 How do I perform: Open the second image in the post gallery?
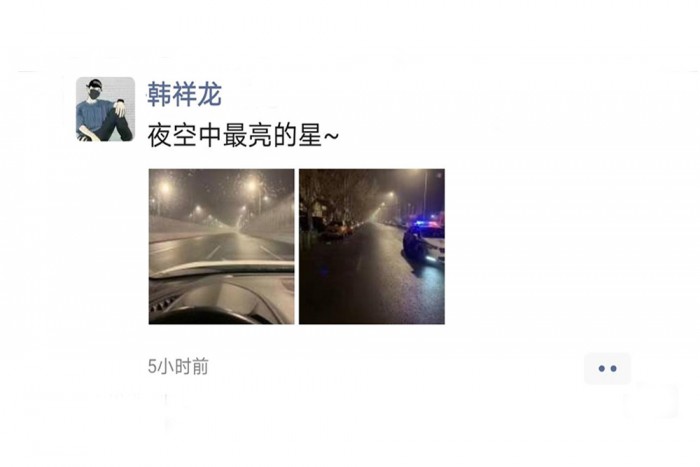372,246
